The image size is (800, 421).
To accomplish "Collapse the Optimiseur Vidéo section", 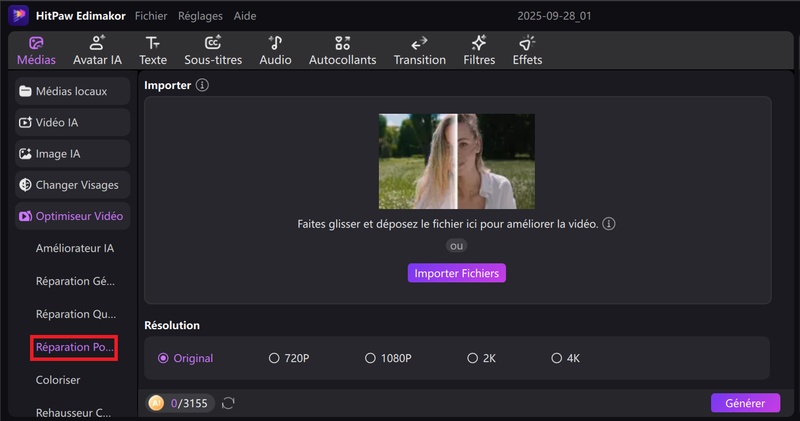I will tap(73, 216).
